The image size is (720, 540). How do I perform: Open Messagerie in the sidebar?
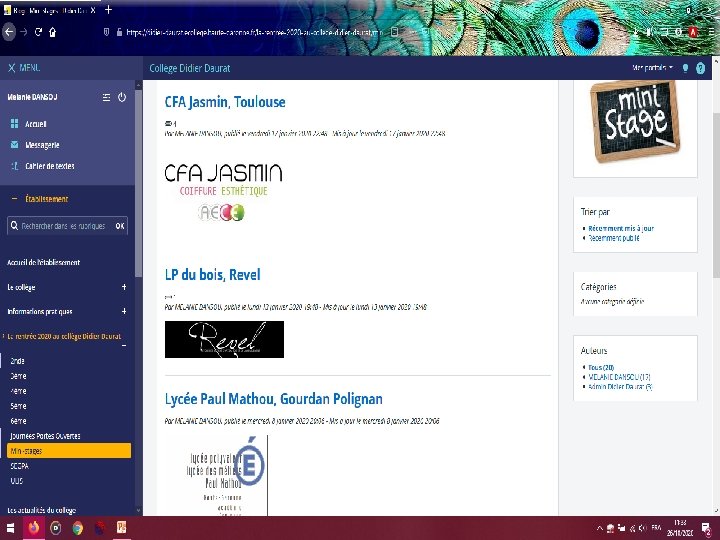(x=42, y=145)
